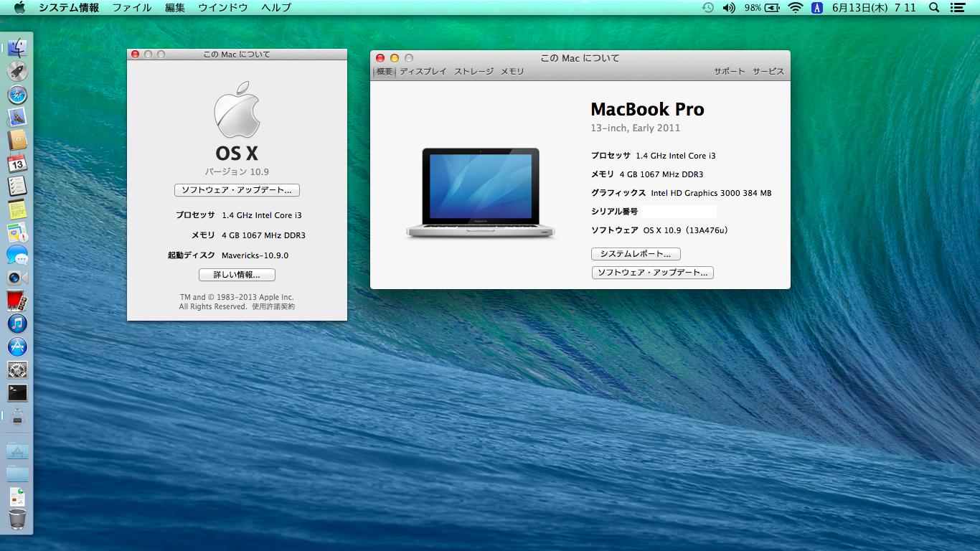The height and width of the screenshot is (551, 980).
Task: Click the Mavericks-10.9.0 startup disk value
Action: pos(255,255)
